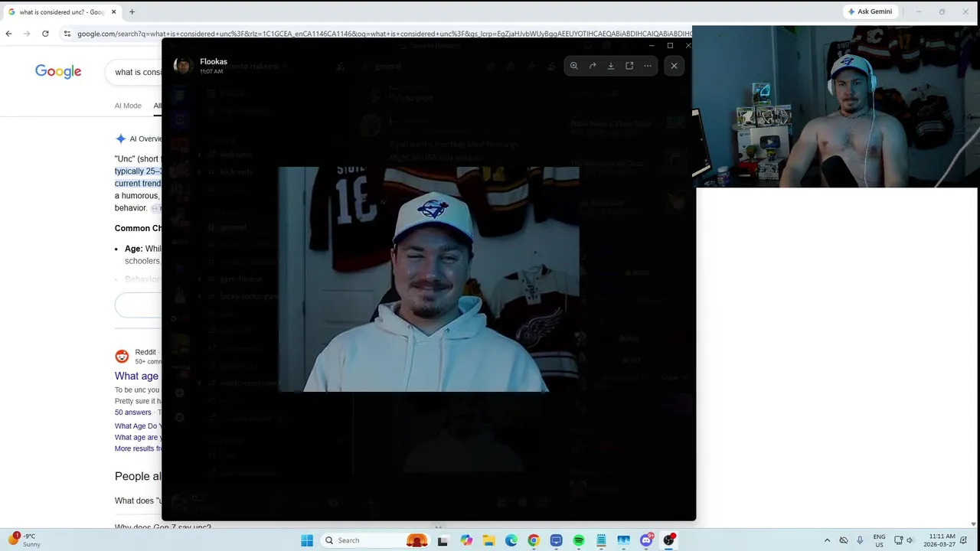
Task: Open volume control in system tray
Action: click(910, 540)
